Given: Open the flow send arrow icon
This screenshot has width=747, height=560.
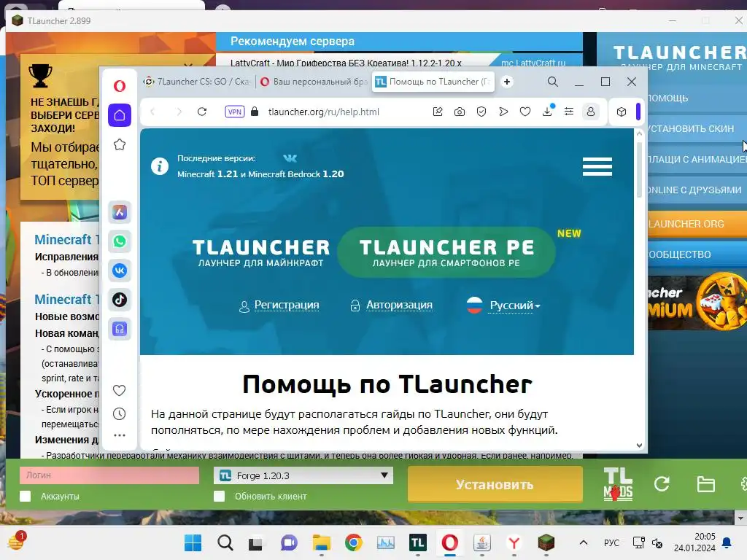Looking at the screenshot, I should click(503, 112).
